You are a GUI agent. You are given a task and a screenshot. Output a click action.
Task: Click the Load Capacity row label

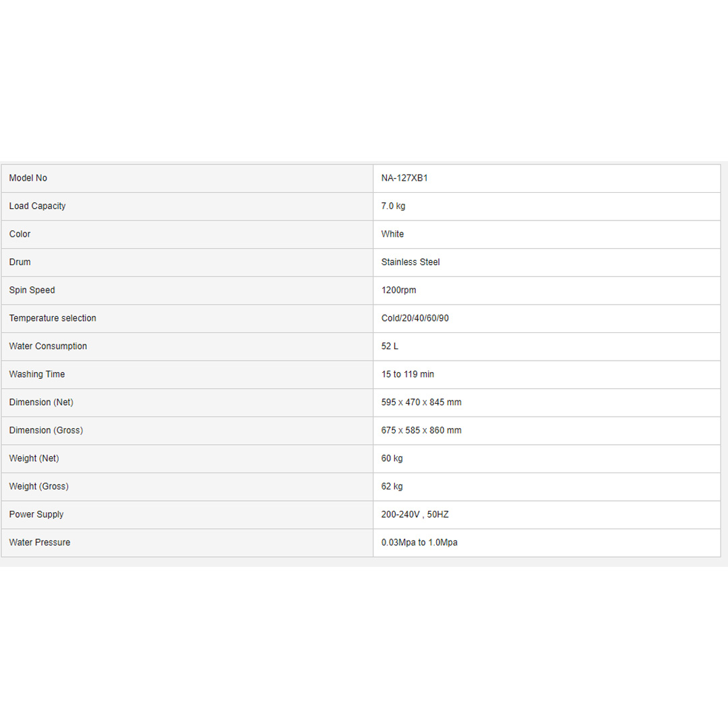pyautogui.click(x=38, y=206)
